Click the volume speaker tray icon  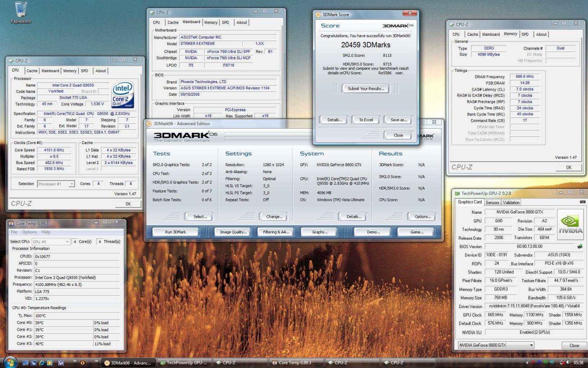click(568, 362)
